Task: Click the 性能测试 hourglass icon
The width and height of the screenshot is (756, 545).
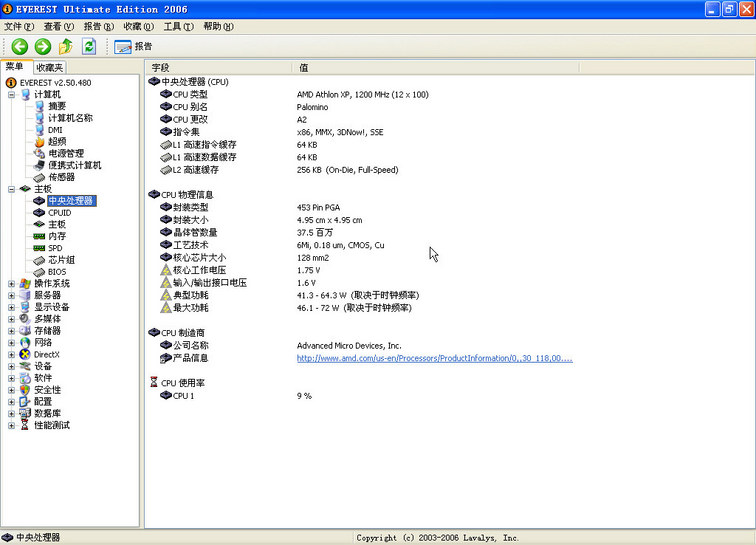Action: click(x=25, y=425)
